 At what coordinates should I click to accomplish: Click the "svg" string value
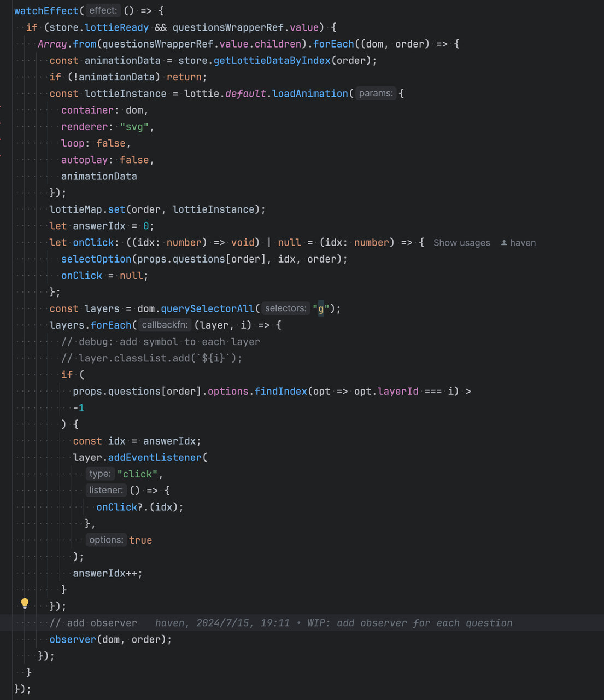134,127
